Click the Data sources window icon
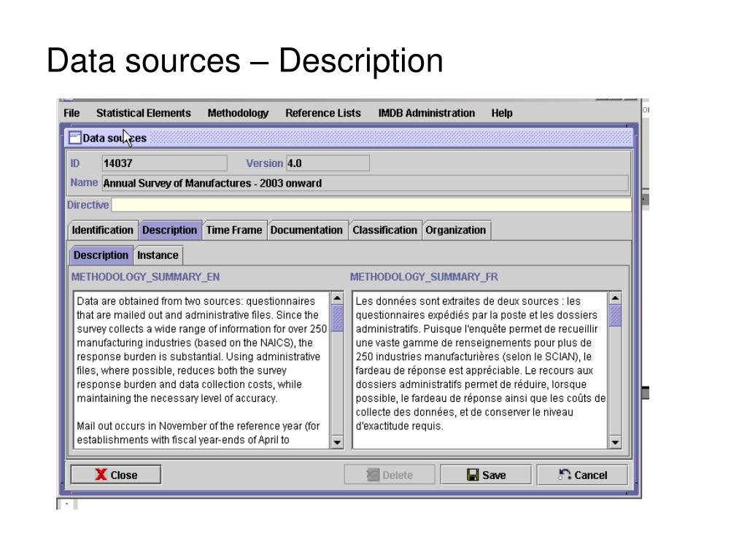 [x=75, y=138]
